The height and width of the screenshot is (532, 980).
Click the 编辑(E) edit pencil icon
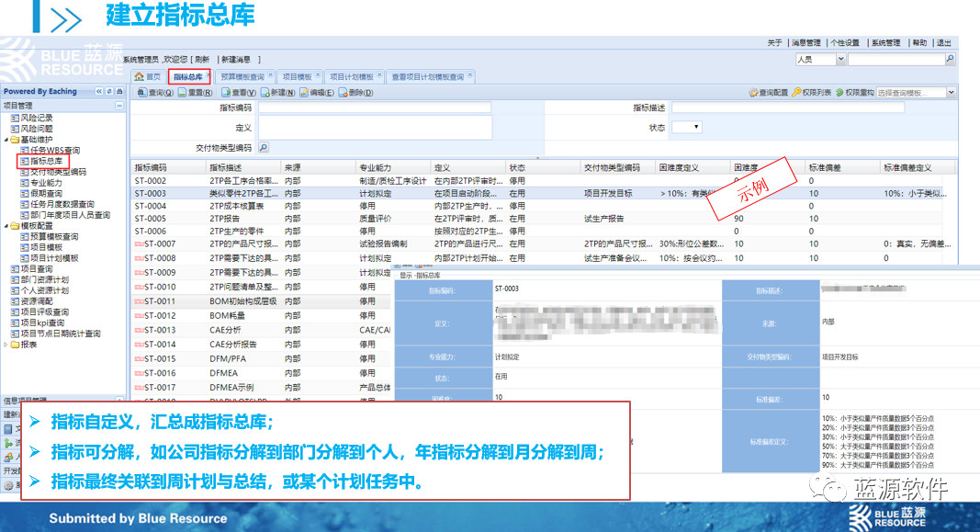point(304,93)
